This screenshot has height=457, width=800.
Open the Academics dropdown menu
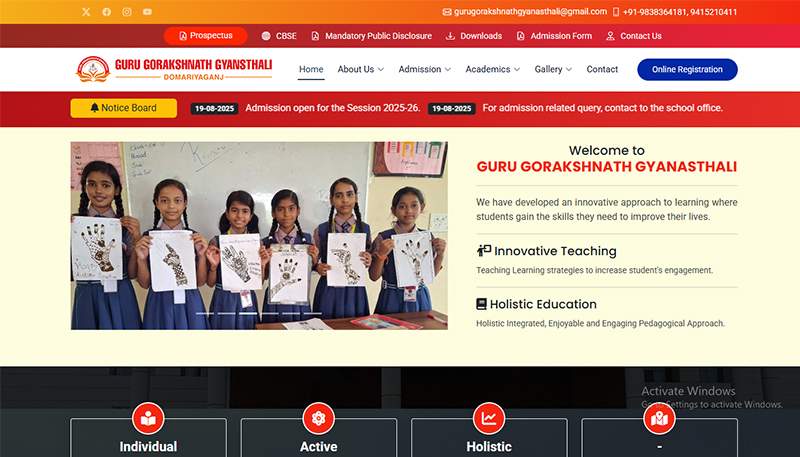pos(493,69)
